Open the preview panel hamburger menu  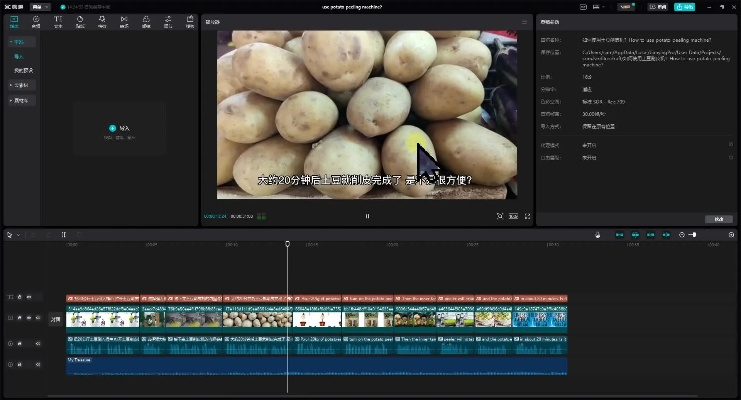click(524, 21)
